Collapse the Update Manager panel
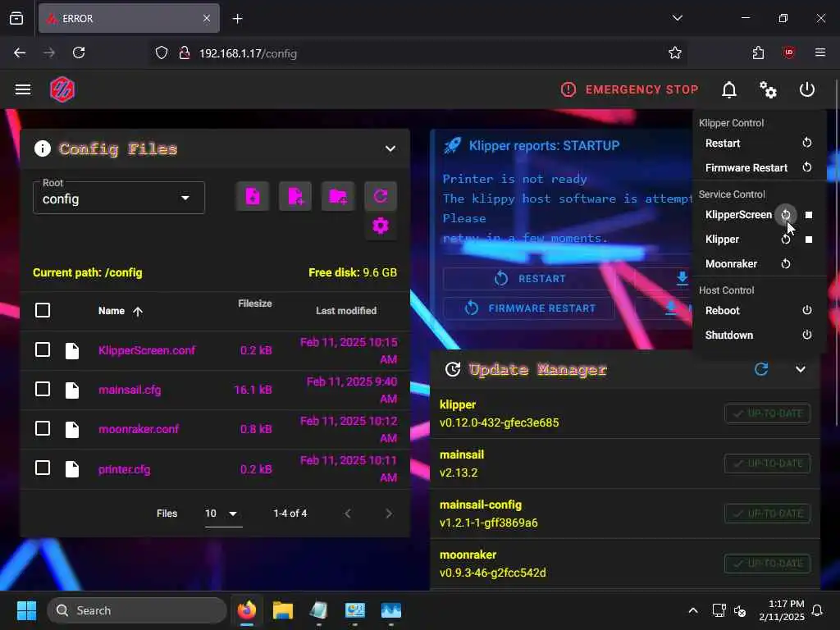840x630 pixels. coord(801,369)
